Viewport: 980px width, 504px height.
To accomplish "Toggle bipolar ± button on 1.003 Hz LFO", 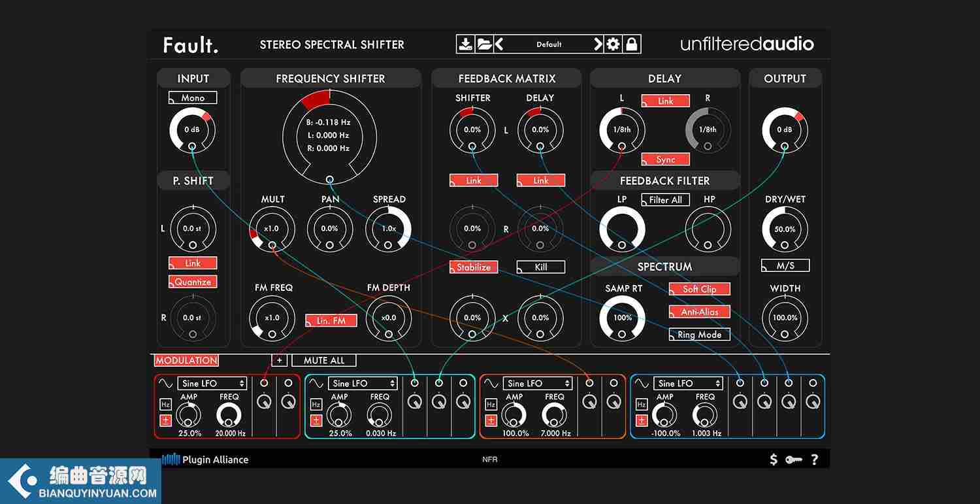I will point(642,420).
